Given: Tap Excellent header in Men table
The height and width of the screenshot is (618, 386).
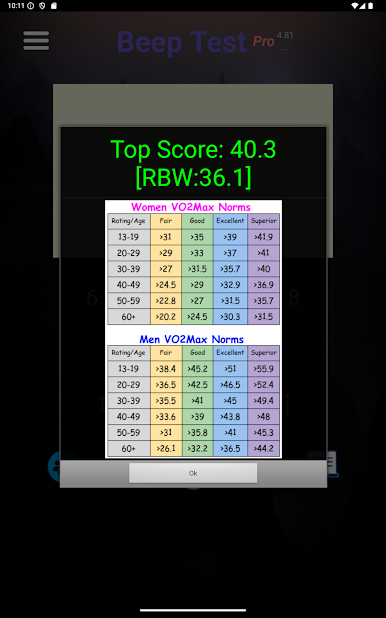Looking at the screenshot, I should point(230,352).
